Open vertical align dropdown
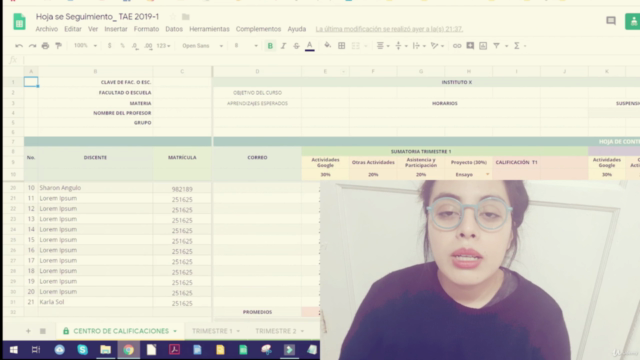The height and width of the screenshot is (360, 640). pyautogui.click(x=401, y=46)
